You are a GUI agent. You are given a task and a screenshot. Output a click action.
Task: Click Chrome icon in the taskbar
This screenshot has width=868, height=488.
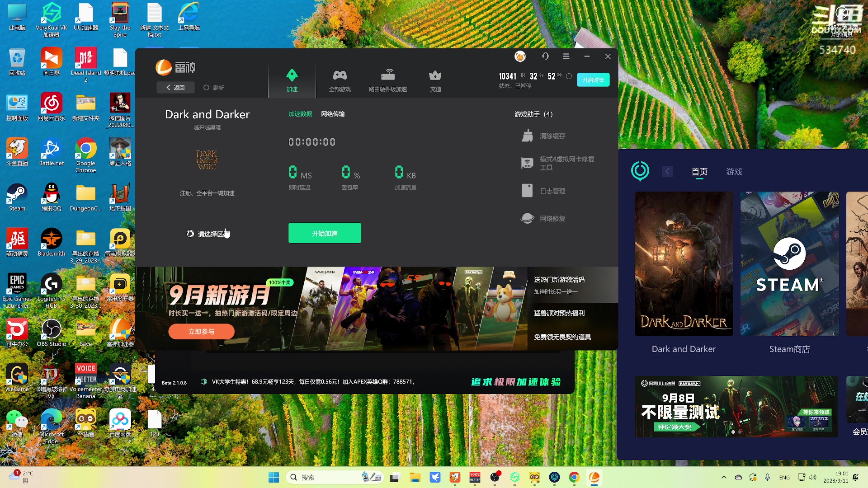click(x=574, y=477)
